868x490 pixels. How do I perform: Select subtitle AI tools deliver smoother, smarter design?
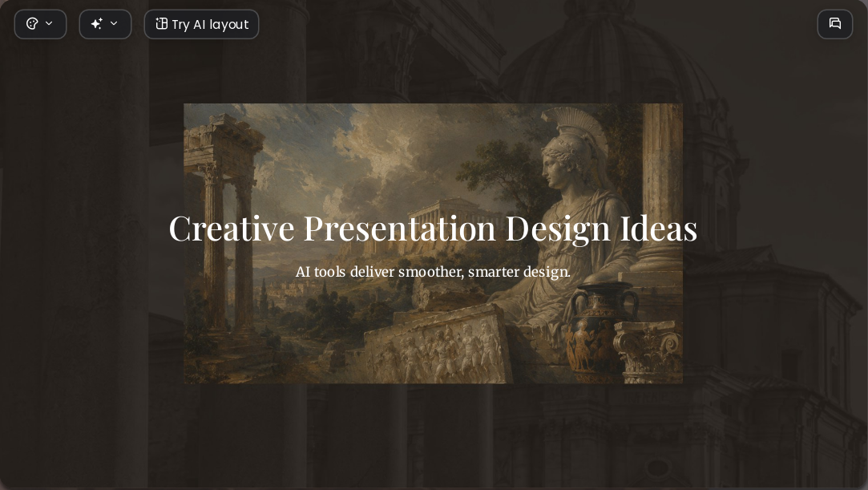coord(433,272)
